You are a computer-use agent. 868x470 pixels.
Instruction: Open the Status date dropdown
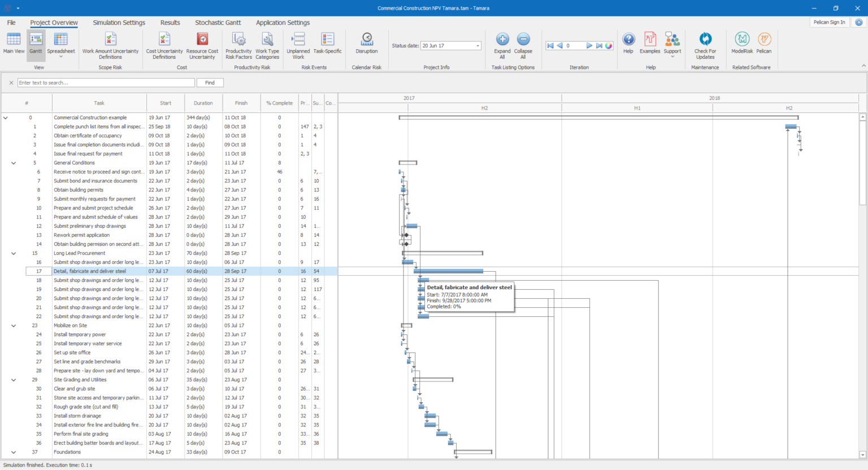tap(477, 45)
